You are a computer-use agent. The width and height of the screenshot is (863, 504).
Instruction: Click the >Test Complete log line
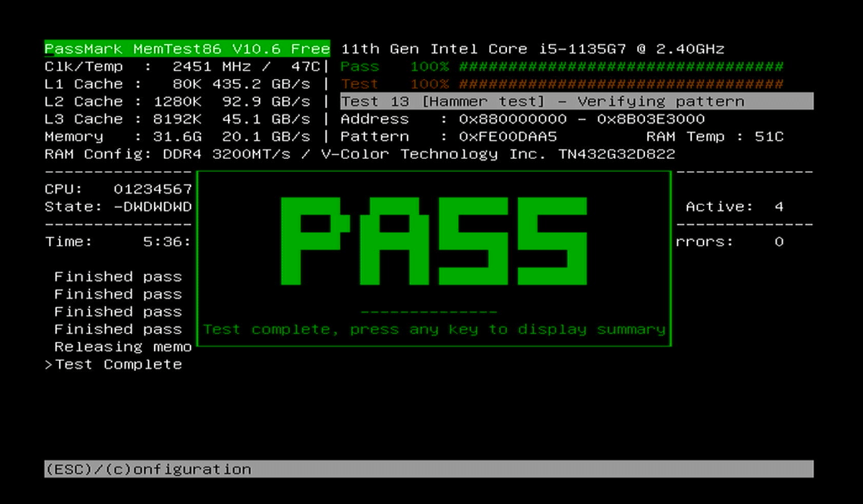[113, 365]
